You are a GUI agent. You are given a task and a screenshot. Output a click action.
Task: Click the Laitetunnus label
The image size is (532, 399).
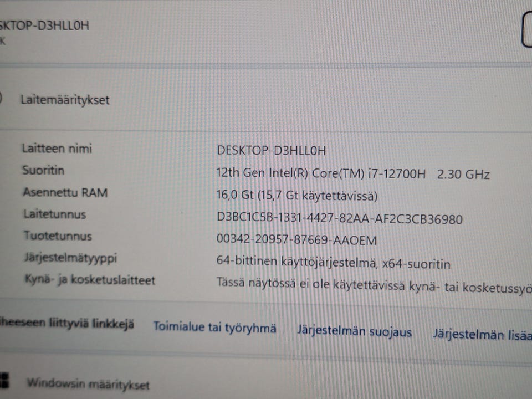point(55,214)
